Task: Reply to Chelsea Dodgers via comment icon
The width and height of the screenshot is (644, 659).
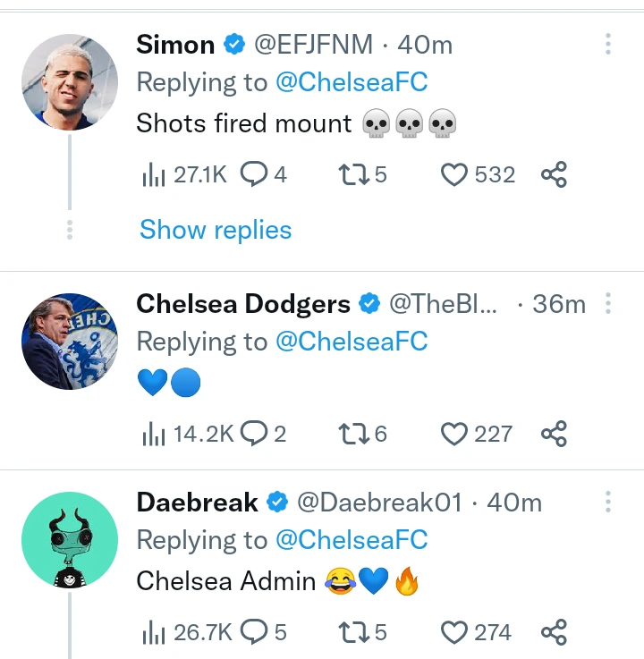Action: (x=254, y=435)
